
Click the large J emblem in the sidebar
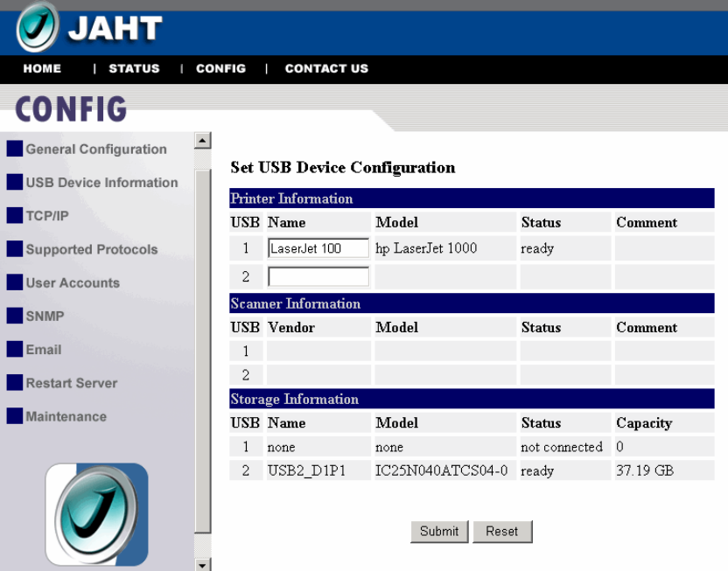point(97,513)
